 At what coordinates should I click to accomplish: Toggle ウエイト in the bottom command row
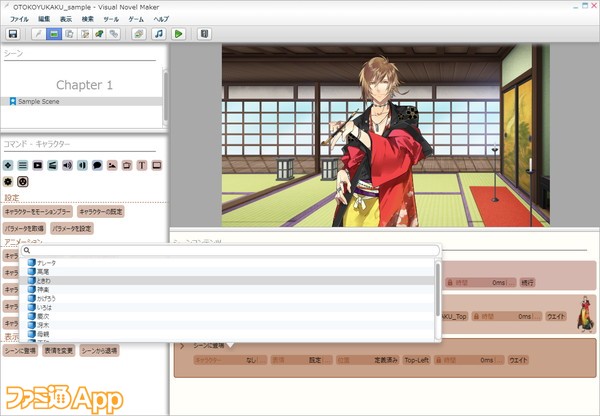(518, 360)
